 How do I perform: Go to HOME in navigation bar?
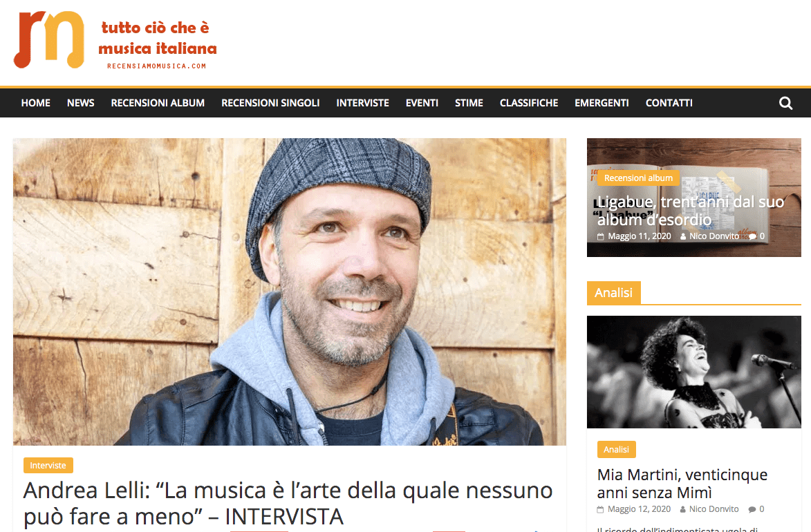pyautogui.click(x=36, y=103)
